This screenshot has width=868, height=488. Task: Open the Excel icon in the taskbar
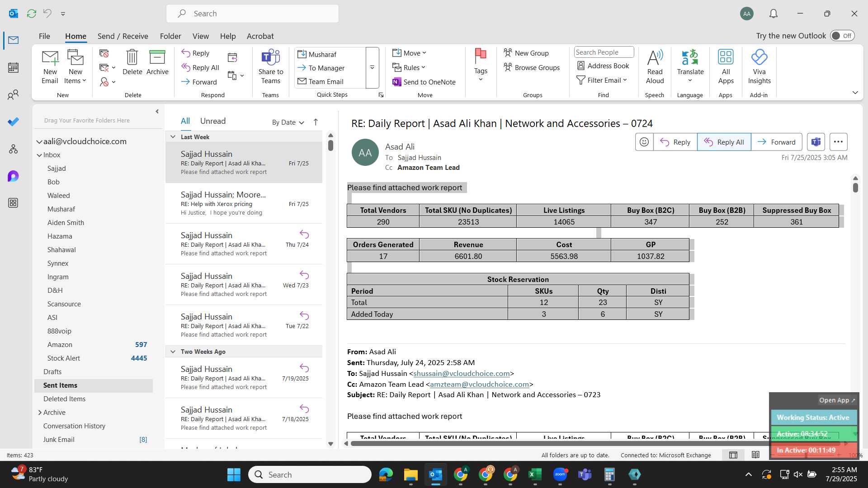click(535, 474)
